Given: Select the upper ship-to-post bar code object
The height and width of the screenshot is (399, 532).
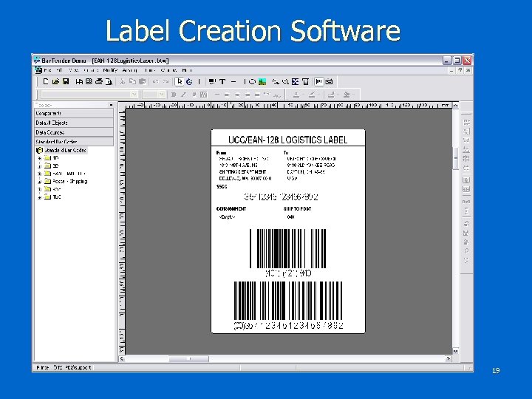Looking at the screenshot, I should [x=287, y=249].
